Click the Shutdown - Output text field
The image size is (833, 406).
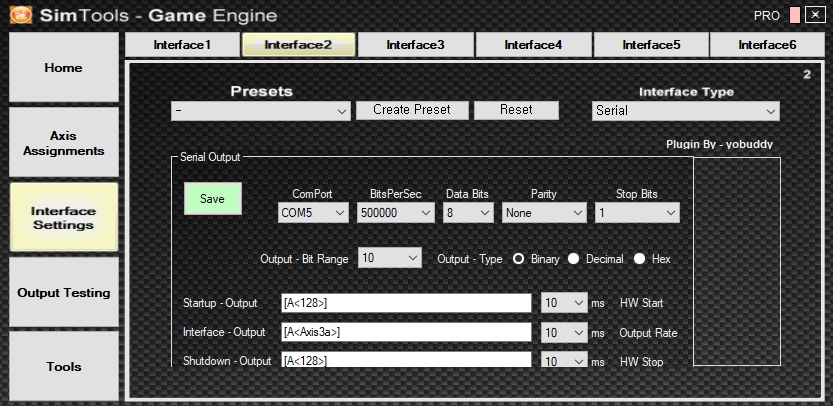pos(406,359)
